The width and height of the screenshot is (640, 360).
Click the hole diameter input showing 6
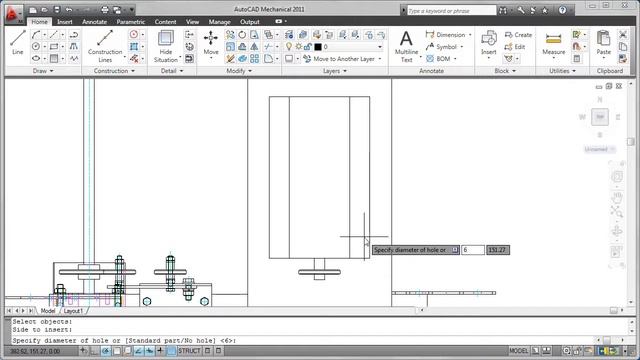tap(473, 250)
